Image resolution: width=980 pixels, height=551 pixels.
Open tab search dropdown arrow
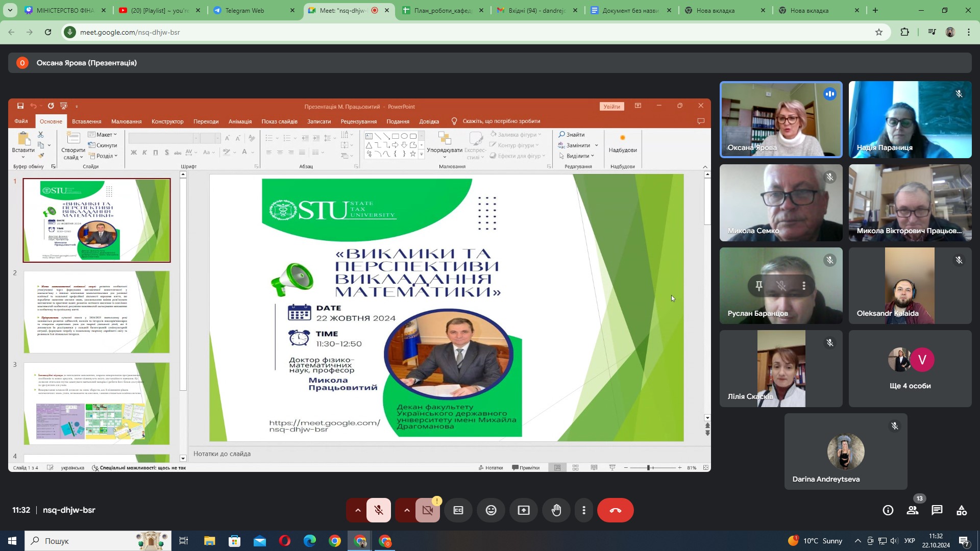pos(10,10)
